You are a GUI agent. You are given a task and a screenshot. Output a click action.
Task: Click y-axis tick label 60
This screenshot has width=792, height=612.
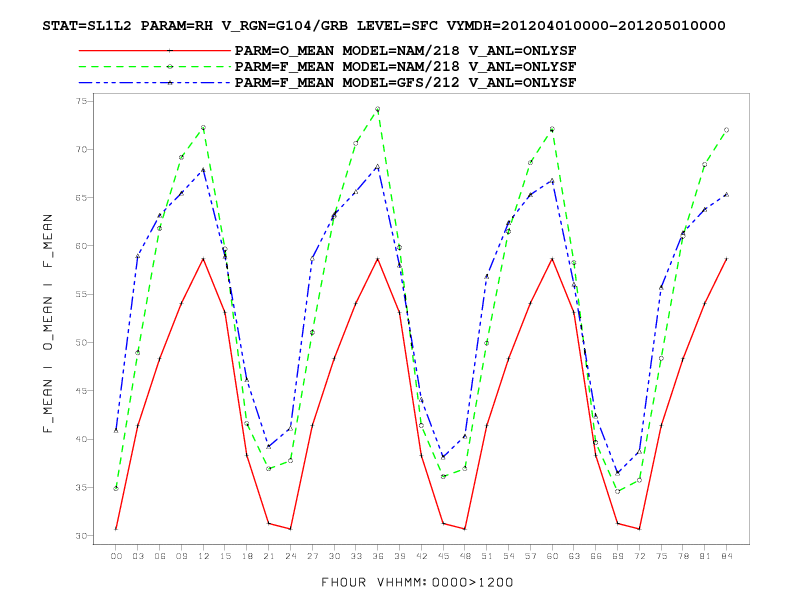click(83, 246)
